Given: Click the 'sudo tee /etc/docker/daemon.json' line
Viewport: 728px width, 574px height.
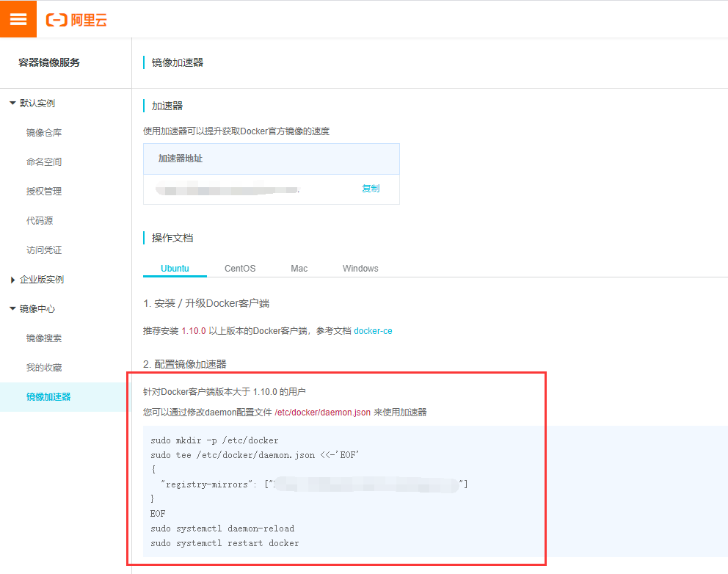Looking at the screenshot, I should [x=255, y=455].
